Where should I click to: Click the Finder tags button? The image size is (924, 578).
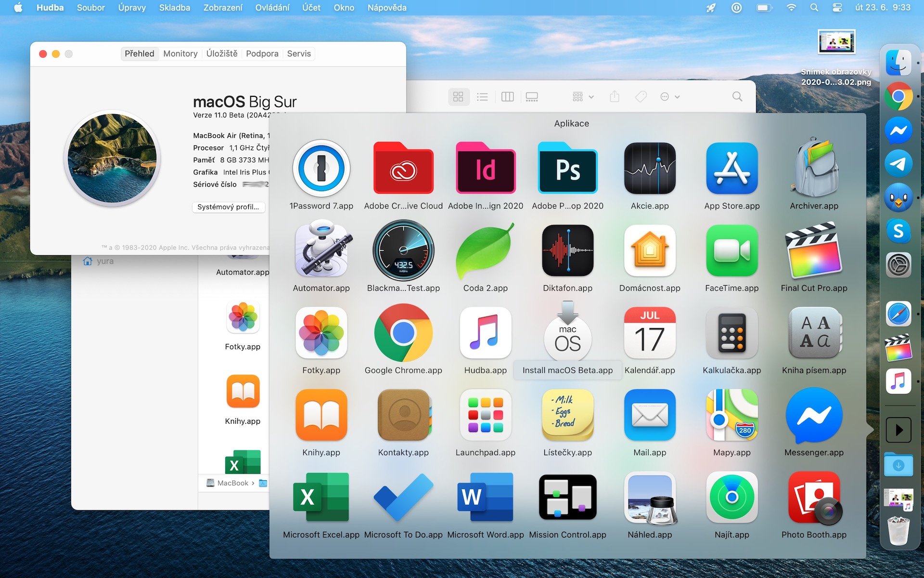click(641, 97)
